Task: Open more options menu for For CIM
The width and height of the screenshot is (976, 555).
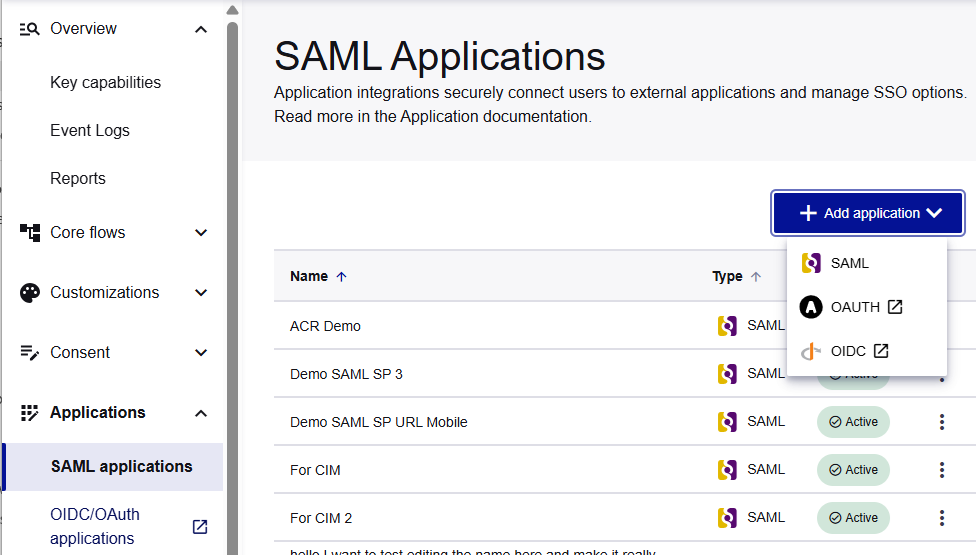Action: (x=942, y=470)
